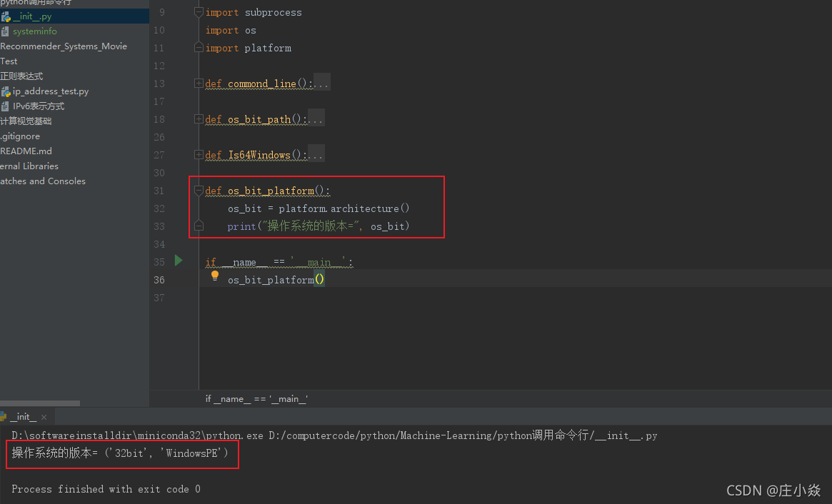832x504 pixels.
Task: Click folded ellipsis after commond_line()
Action: [x=322, y=84]
